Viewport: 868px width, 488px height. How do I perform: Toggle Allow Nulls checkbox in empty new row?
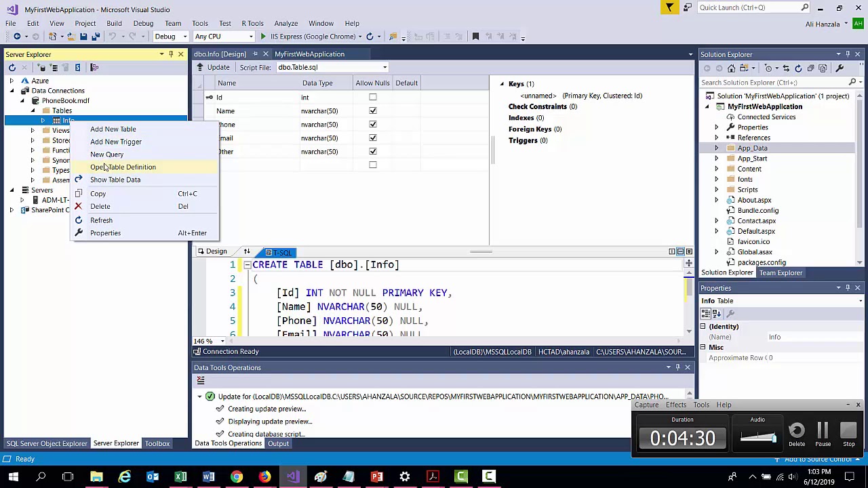(372, 165)
